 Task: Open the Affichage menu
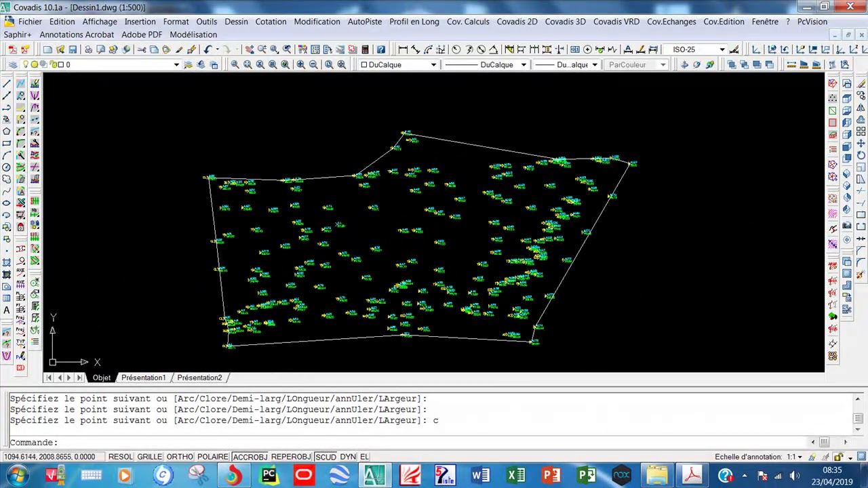[100, 22]
